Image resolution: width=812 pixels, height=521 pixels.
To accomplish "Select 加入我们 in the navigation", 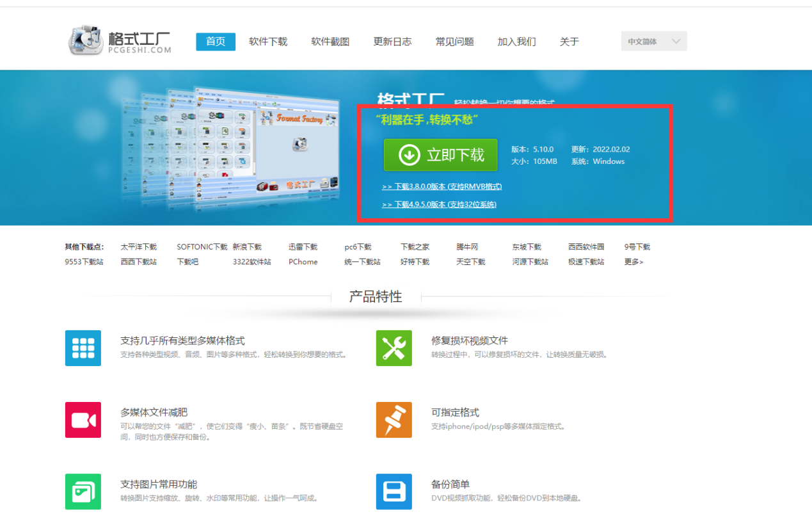I will click(x=516, y=42).
